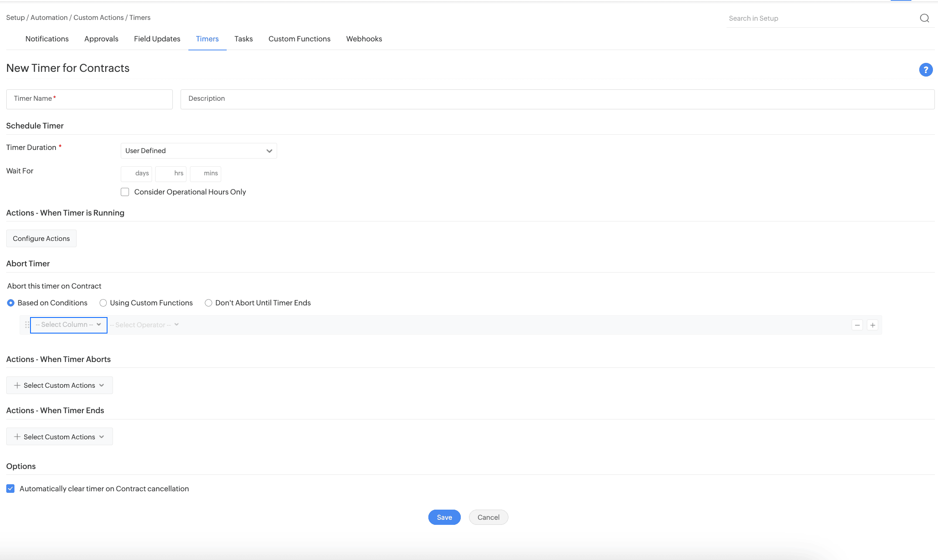Expand the Select Column dropdown
The height and width of the screenshot is (560, 938).
[69, 325]
